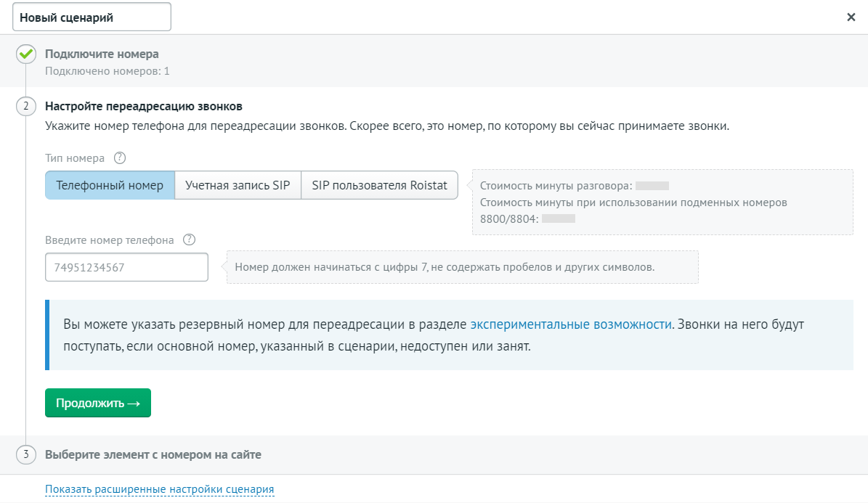Click the "Новый сценарий" name input
The width and height of the screenshot is (868, 503).
point(92,16)
